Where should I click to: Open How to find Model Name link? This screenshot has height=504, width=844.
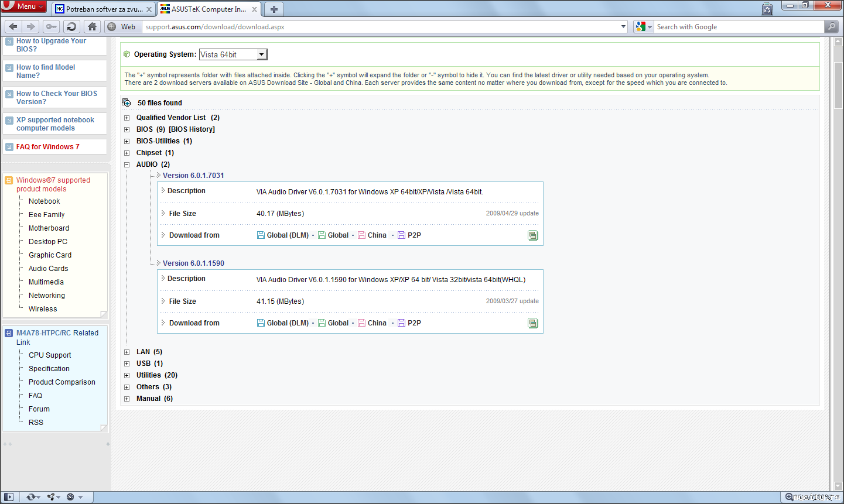pos(46,71)
